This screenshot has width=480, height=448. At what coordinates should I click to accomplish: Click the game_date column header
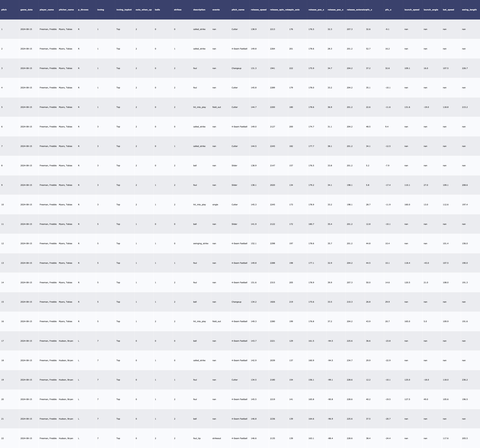point(26,10)
